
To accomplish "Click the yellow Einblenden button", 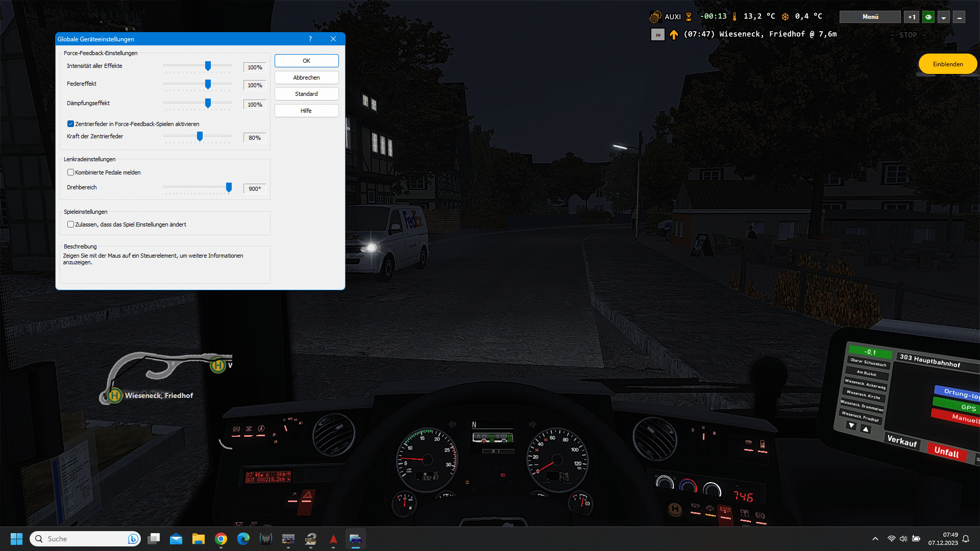I will [947, 64].
